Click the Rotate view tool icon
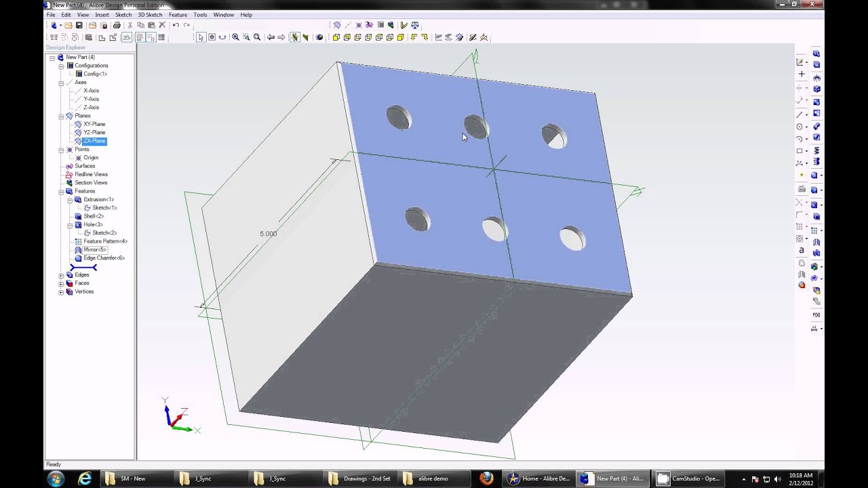 222,37
